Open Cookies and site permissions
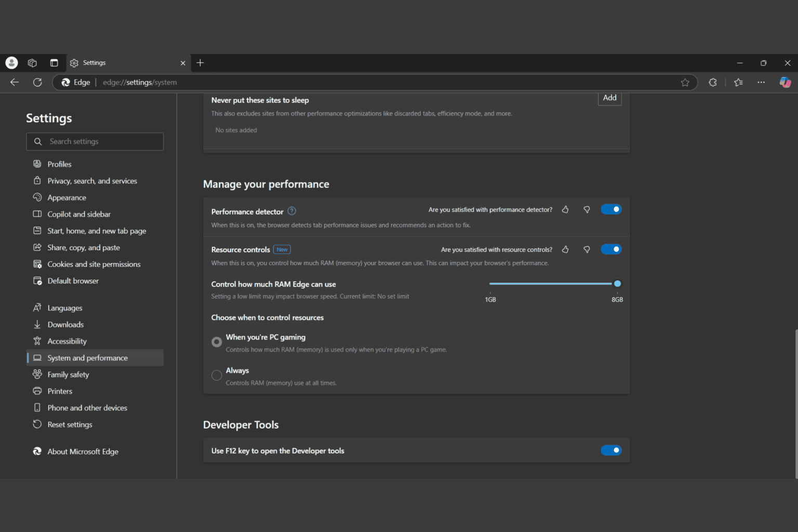 (x=95, y=264)
